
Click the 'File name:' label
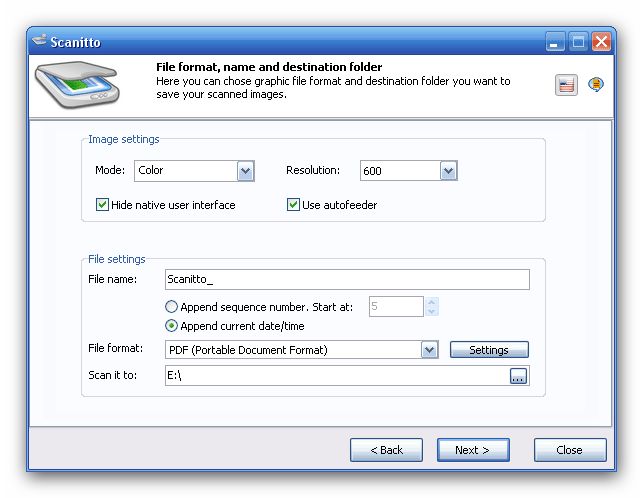(112, 279)
